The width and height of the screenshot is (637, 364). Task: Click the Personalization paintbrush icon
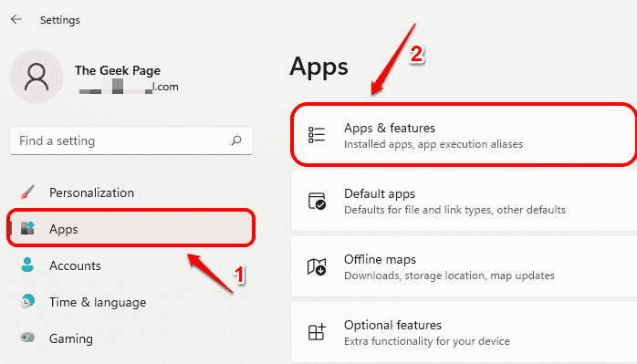coord(27,192)
